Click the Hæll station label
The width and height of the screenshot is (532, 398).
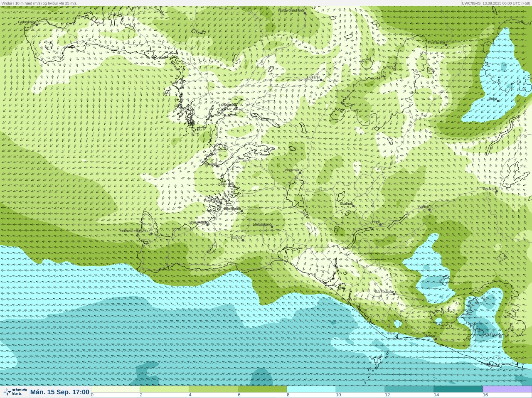click(376, 222)
